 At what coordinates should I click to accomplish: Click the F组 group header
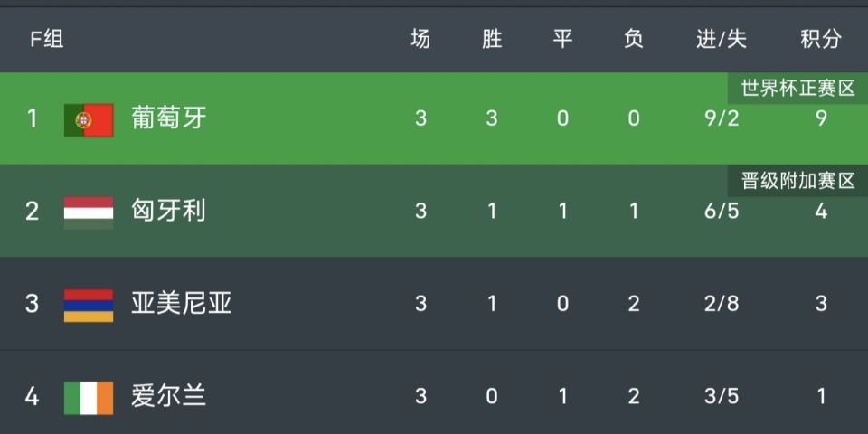click(47, 39)
